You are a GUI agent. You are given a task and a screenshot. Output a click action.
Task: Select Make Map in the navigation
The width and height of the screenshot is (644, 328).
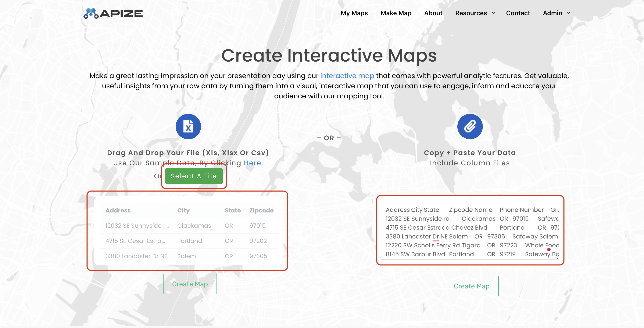(396, 13)
